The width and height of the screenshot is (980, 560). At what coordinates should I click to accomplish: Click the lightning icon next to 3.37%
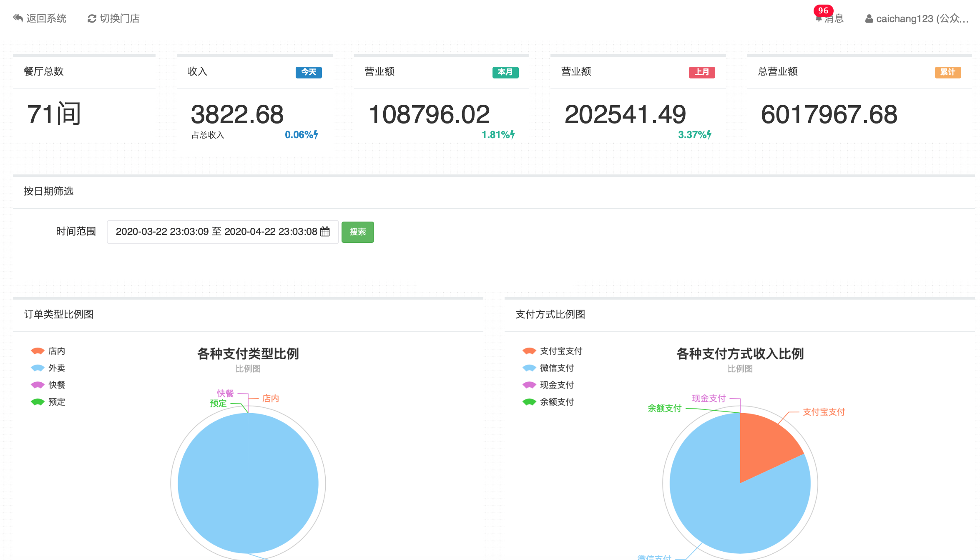tap(709, 134)
